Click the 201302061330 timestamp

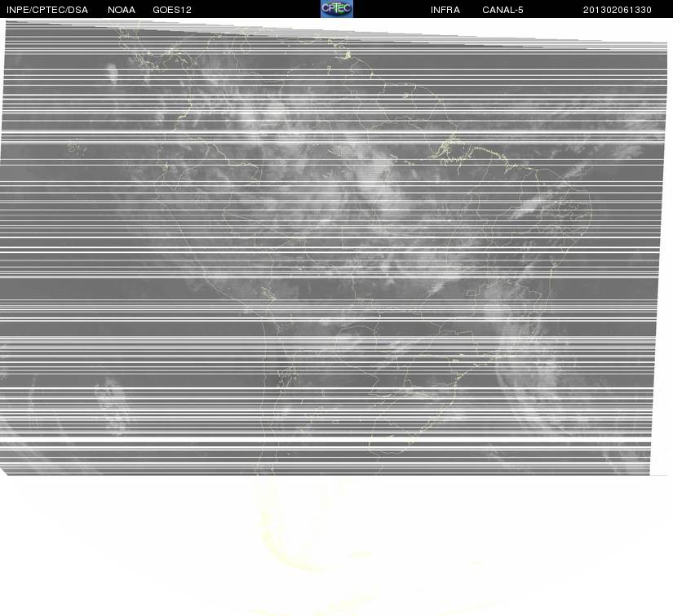pos(618,10)
